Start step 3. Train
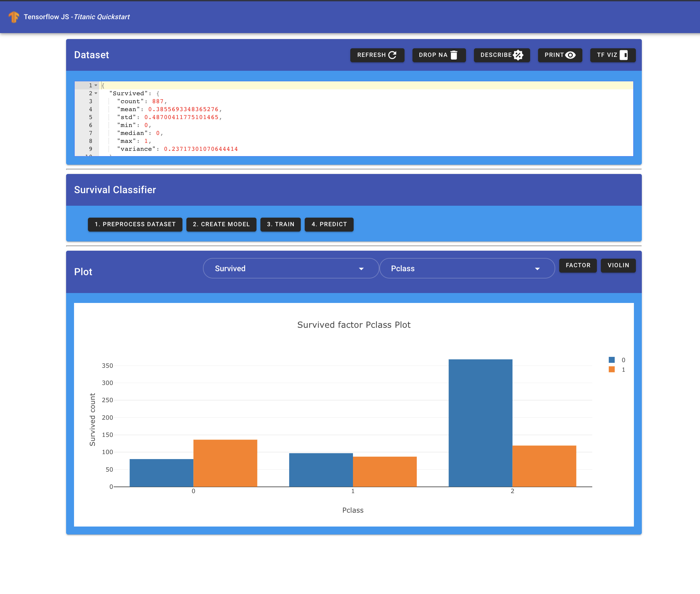Screen dimensions: 700x594 tap(280, 224)
